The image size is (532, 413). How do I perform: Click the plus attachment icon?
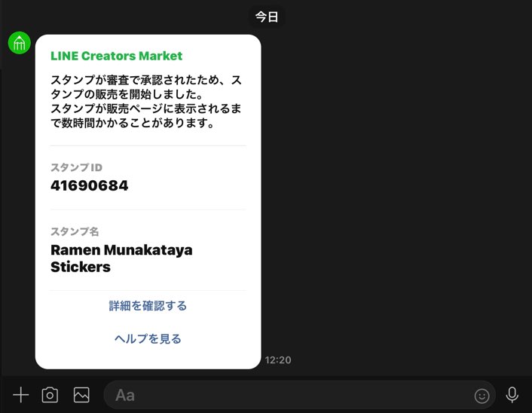coord(20,395)
